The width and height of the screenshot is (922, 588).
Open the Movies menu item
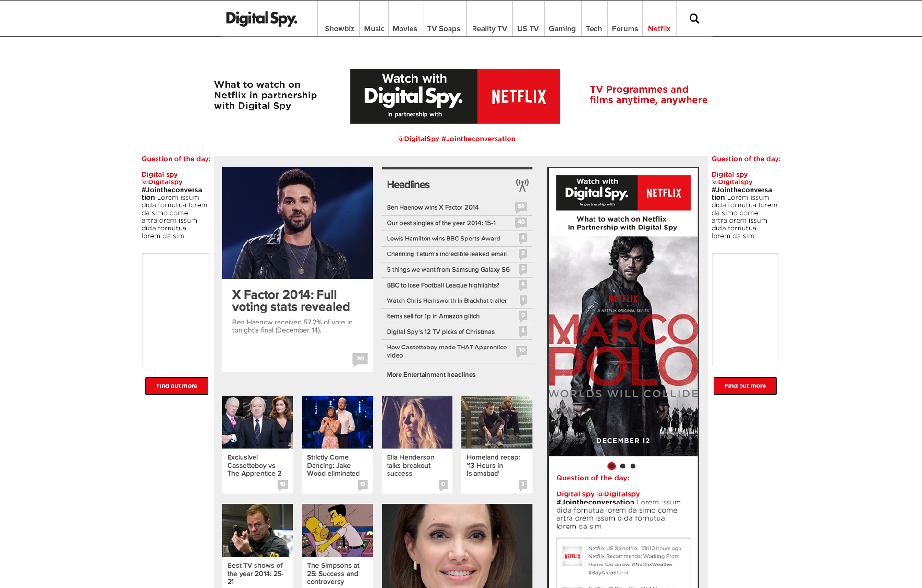[405, 28]
